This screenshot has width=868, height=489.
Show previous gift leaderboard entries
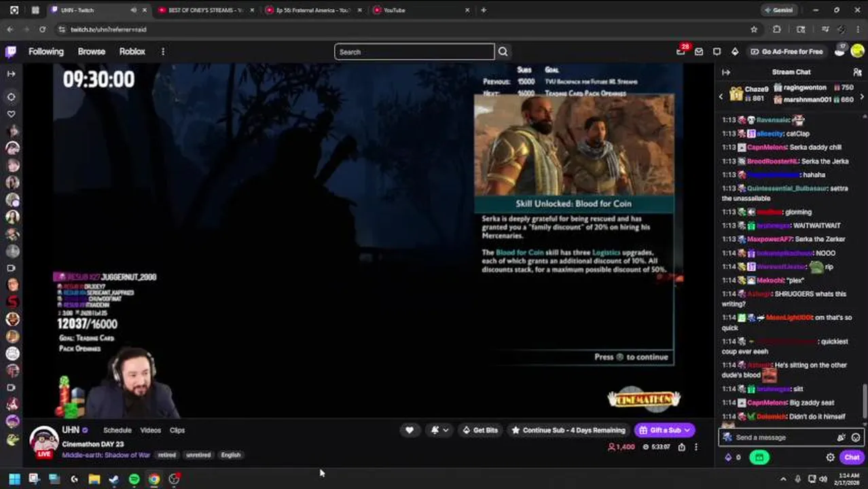pos(721,97)
